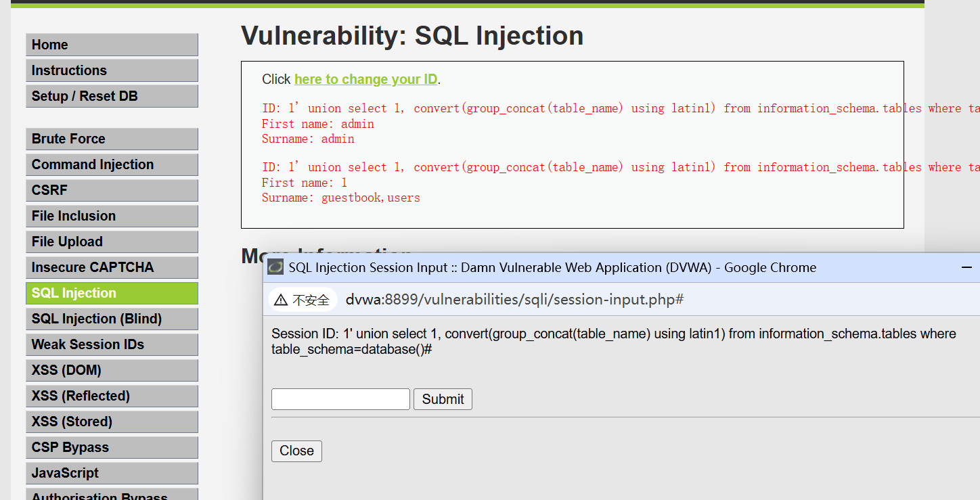
Task: Follow the "here to change your ID" link
Action: (366, 79)
